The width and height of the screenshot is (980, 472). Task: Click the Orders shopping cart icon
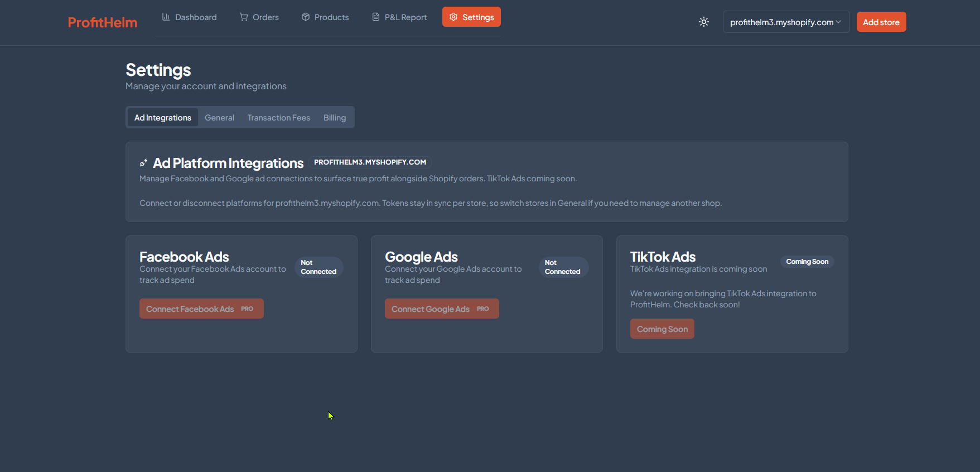click(x=244, y=17)
